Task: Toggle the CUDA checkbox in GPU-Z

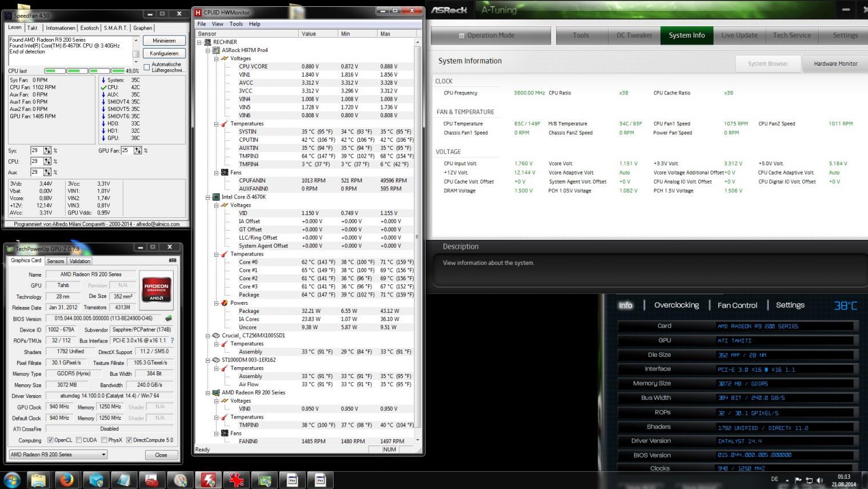Action: pos(79,440)
